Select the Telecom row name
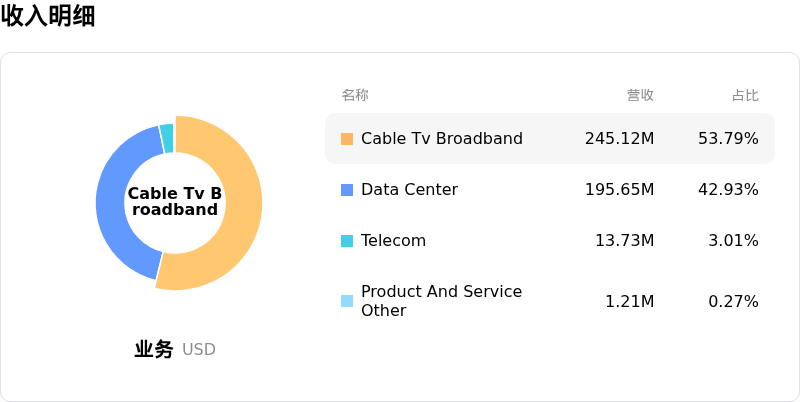The height and width of the screenshot is (402, 800). (x=393, y=241)
